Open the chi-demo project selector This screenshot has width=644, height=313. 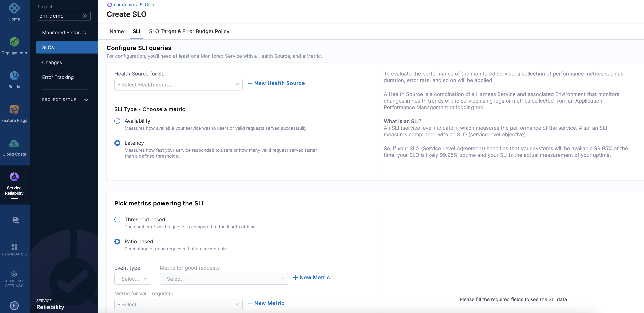(x=64, y=16)
